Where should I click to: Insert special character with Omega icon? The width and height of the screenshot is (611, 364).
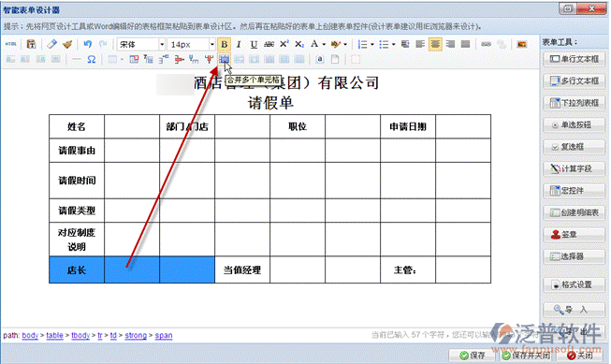[x=92, y=60]
